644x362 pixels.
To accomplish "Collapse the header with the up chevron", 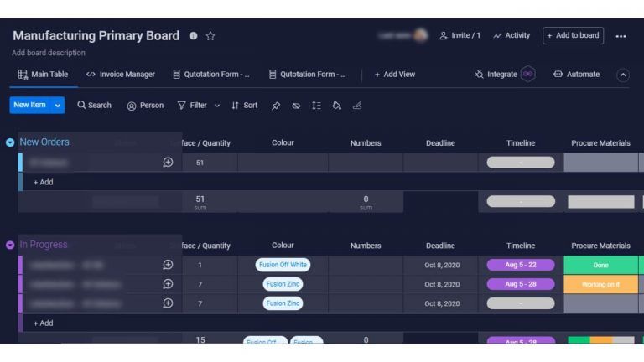I will coord(623,75).
